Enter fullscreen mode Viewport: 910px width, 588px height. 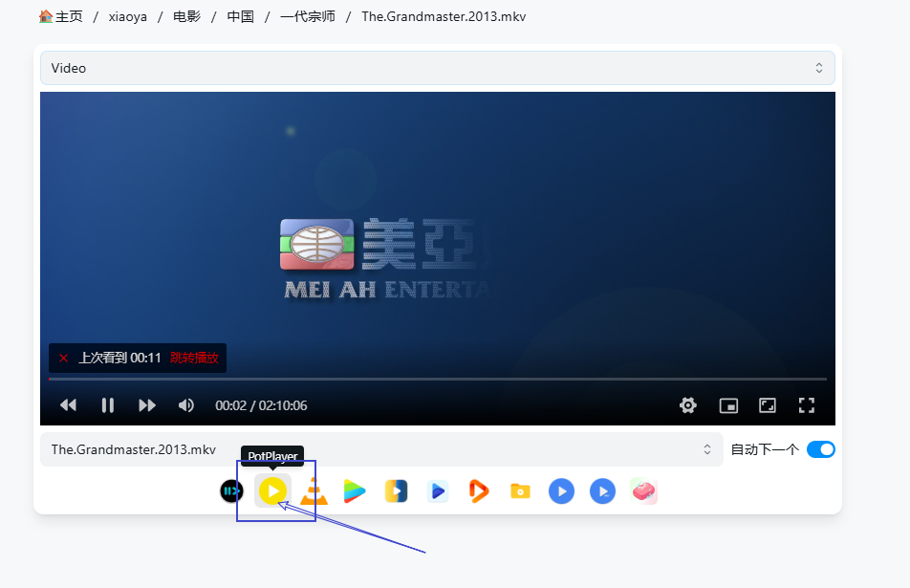pos(807,405)
